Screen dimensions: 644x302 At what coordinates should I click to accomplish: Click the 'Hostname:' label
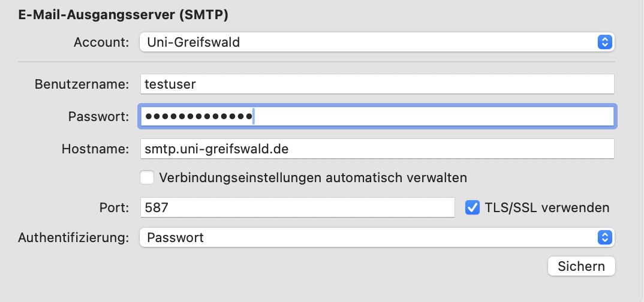point(95,149)
